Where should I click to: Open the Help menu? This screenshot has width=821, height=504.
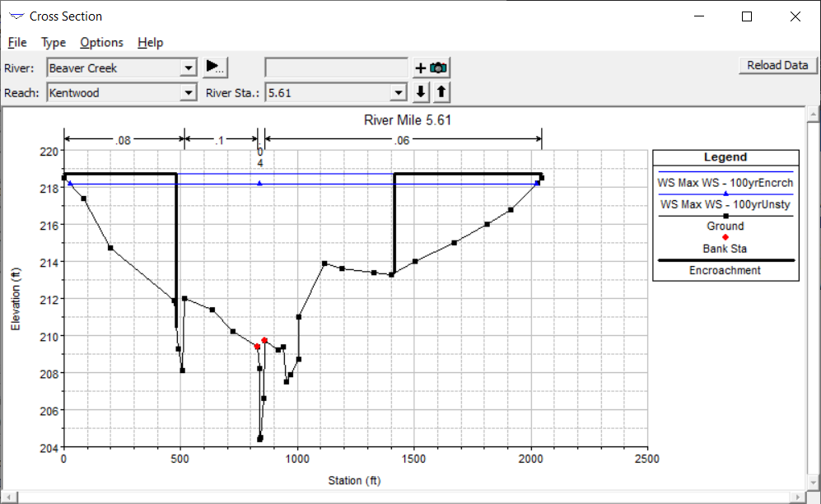coord(150,43)
